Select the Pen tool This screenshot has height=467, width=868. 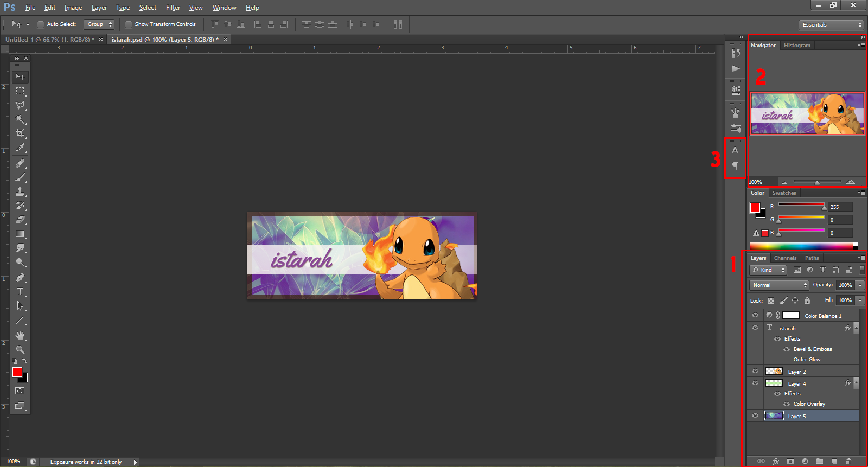pyautogui.click(x=20, y=278)
